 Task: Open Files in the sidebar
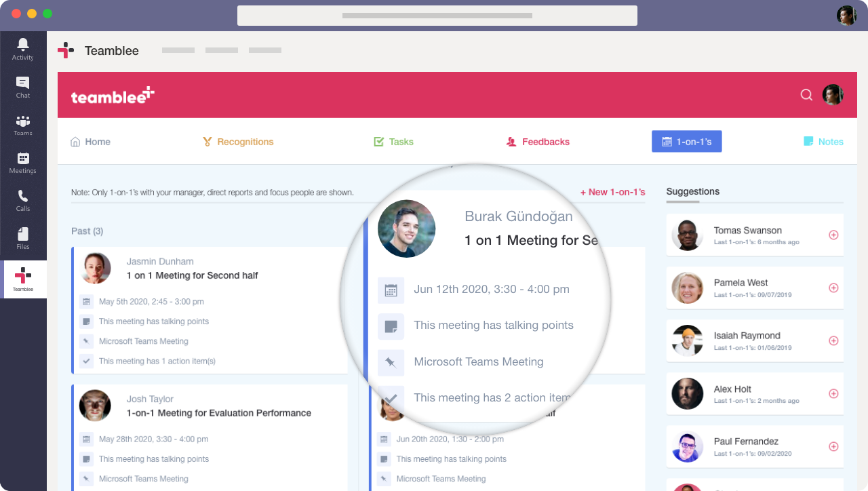(23, 239)
